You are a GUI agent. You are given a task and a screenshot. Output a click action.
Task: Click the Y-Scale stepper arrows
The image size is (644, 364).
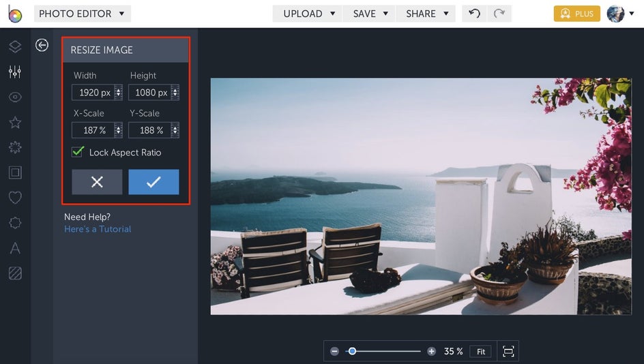click(175, 130)
